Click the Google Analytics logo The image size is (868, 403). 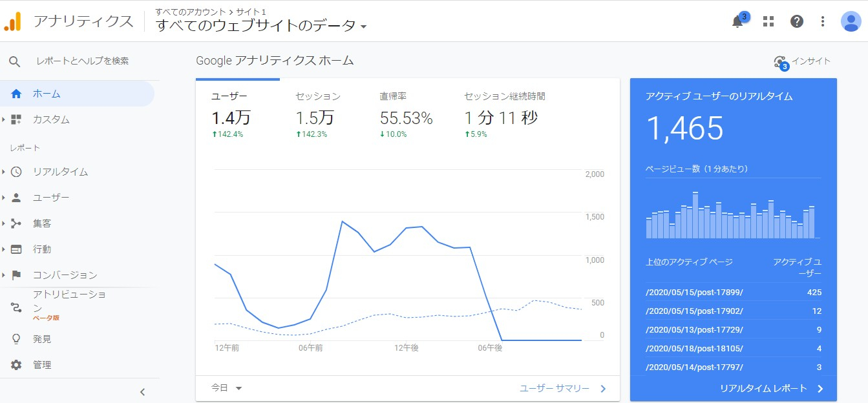(13, 21)
